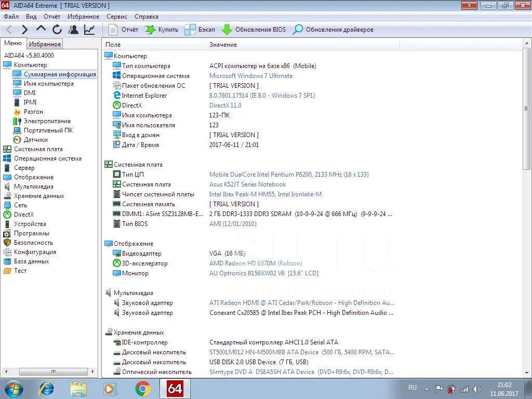Open the AU Optronics B156XW02 V6 monitor link
The width and height of the screenshot is (532, 399).
click(263, 273)
